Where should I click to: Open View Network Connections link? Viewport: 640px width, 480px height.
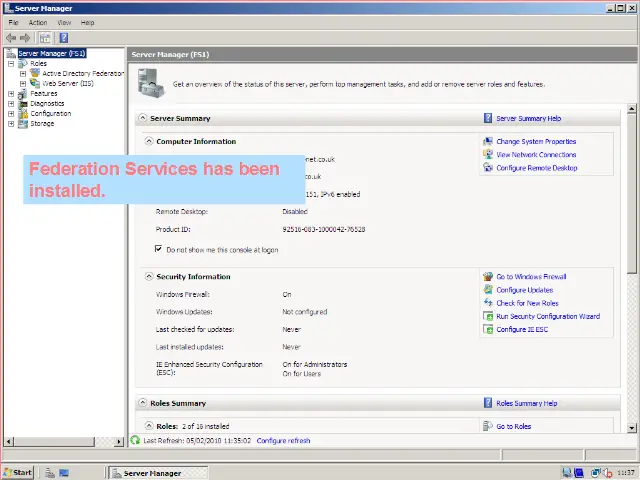536,155
